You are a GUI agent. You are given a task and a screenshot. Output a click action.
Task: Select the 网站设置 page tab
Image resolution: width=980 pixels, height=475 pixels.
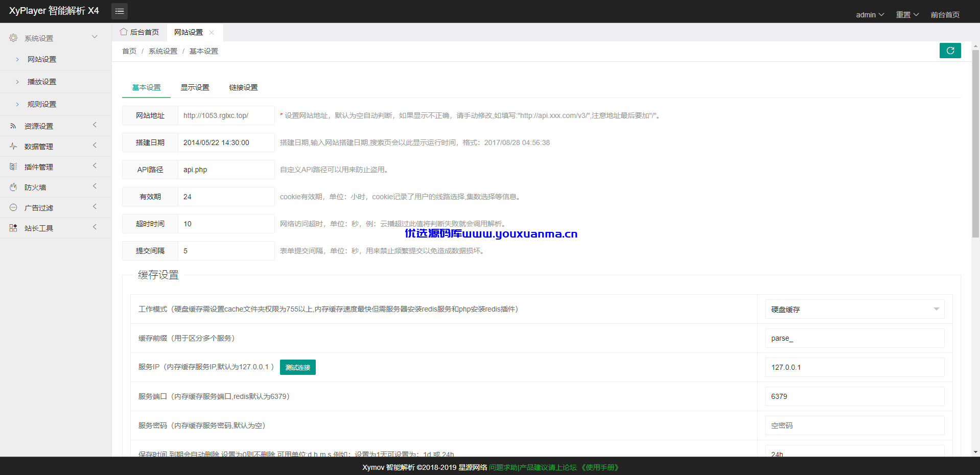[189, 32]
